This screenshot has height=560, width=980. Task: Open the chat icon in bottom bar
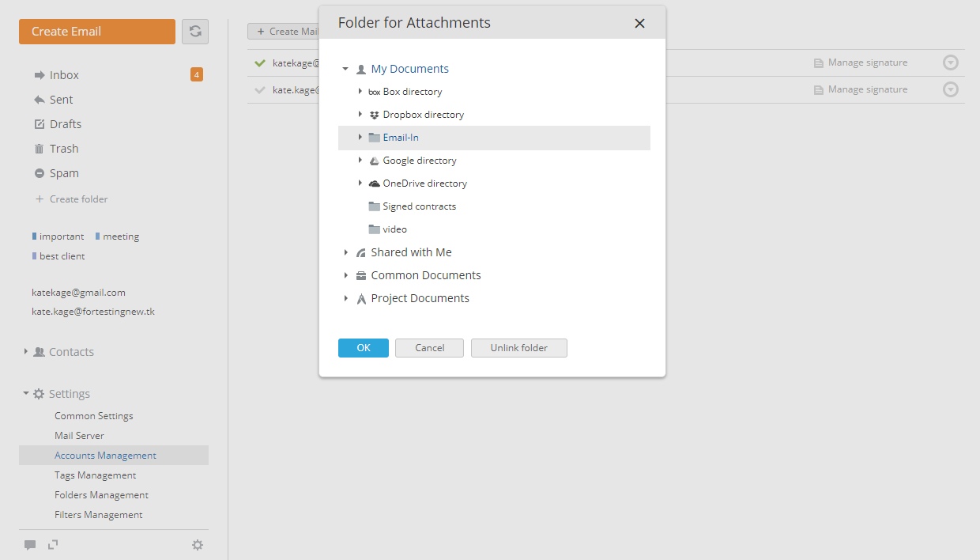30,544
